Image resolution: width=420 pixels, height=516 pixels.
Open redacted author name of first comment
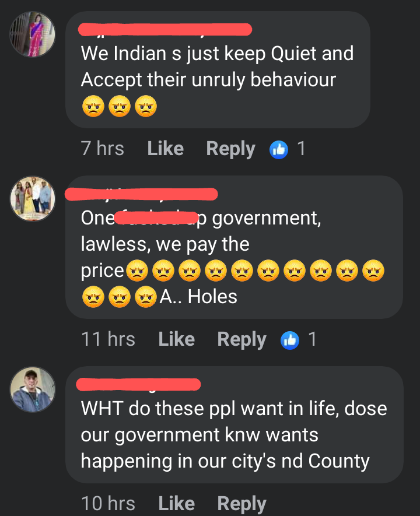pyautogui.click(x=165, y=29)
